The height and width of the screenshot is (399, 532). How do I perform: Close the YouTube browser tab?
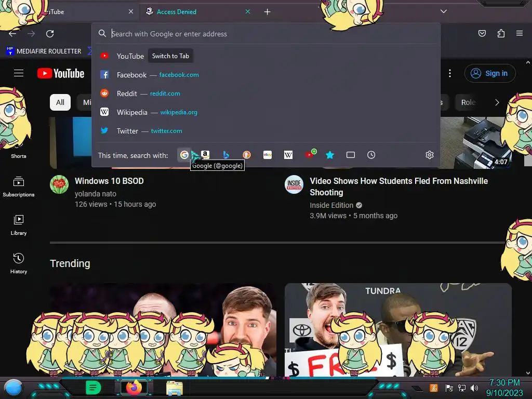131,11
